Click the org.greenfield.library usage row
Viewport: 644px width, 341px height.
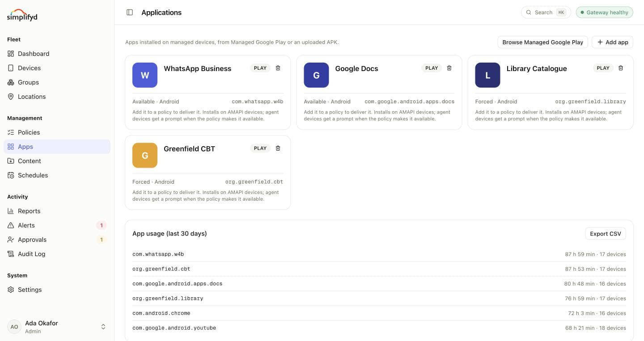379,299
